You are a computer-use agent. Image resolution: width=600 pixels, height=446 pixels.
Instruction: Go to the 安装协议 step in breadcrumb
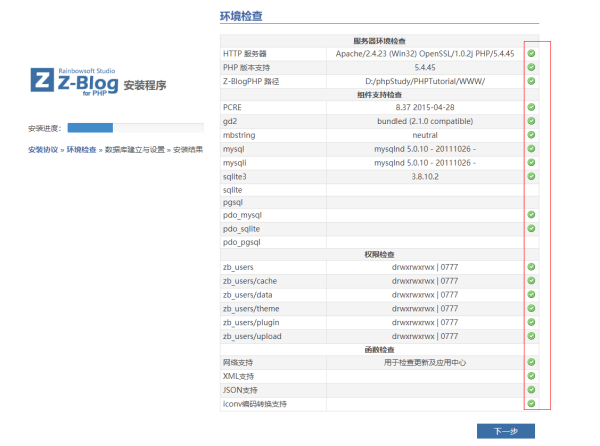click(43, 149)
